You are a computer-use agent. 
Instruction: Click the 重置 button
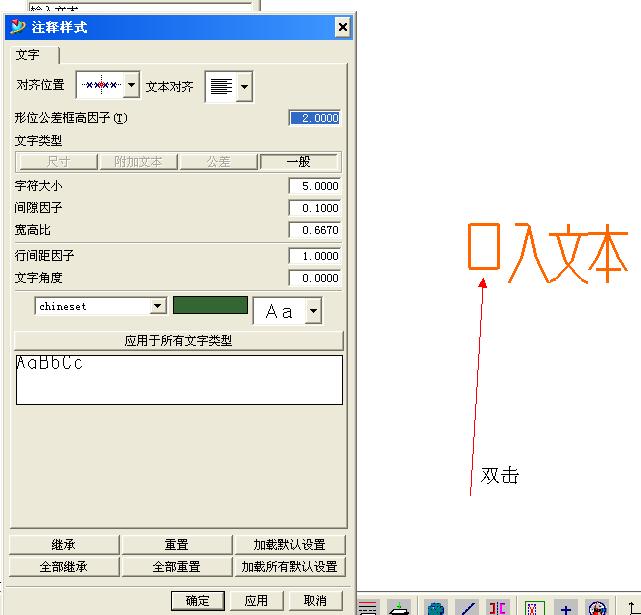pyautogui.click(x=177, y=545)
